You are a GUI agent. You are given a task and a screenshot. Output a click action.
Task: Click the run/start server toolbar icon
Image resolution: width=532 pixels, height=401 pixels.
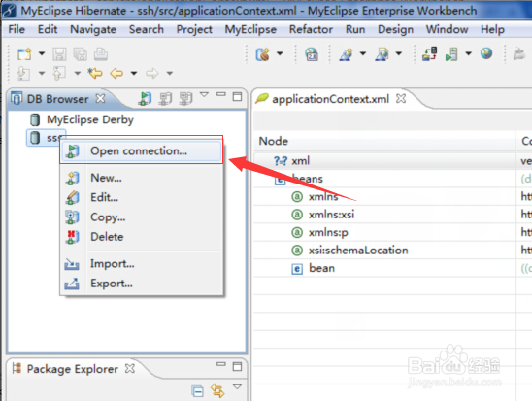click(451, 54)
